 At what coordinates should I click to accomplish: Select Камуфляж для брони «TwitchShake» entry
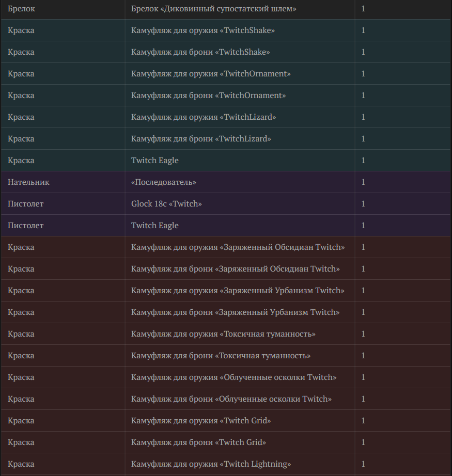200,52
